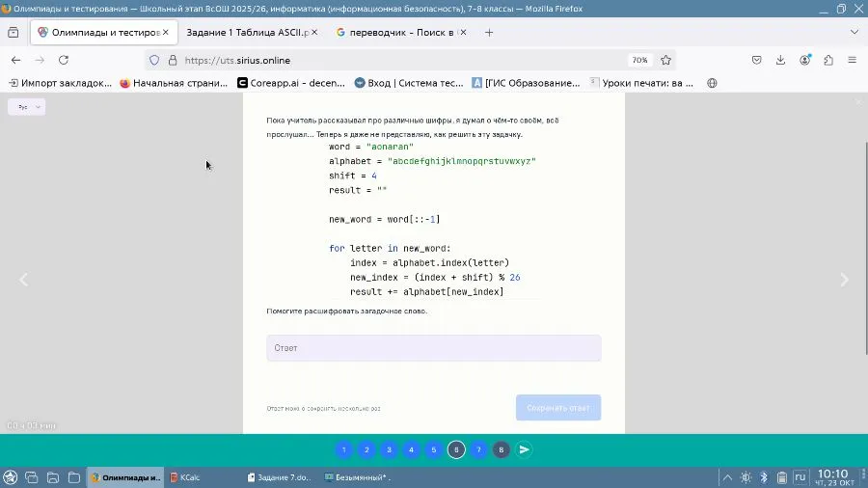
Task: Open the taskbar folder icon
Action: tap(73, 477)
